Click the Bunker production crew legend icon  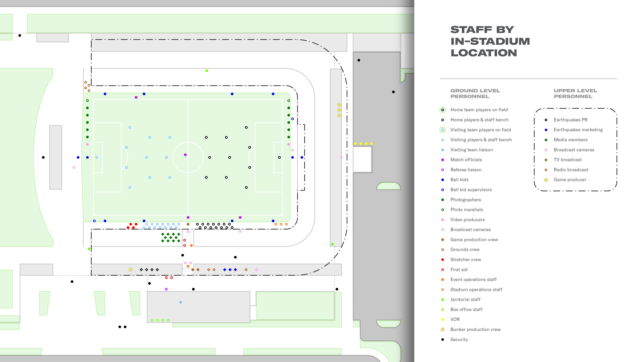point(443,329)
